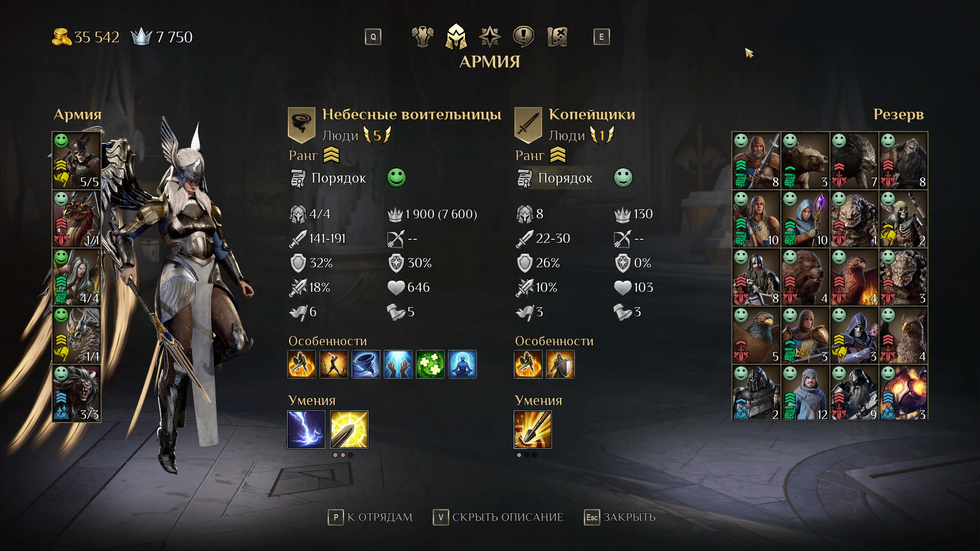Select skeleton warrior 5/5 army slot
Screen dimensions: 980x551
coord(77,161)
